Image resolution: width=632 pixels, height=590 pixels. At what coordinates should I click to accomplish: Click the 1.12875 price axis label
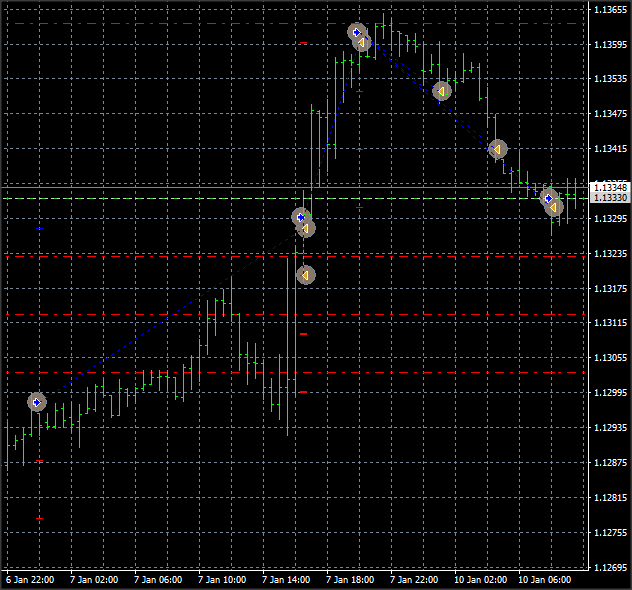coord(610,463)
